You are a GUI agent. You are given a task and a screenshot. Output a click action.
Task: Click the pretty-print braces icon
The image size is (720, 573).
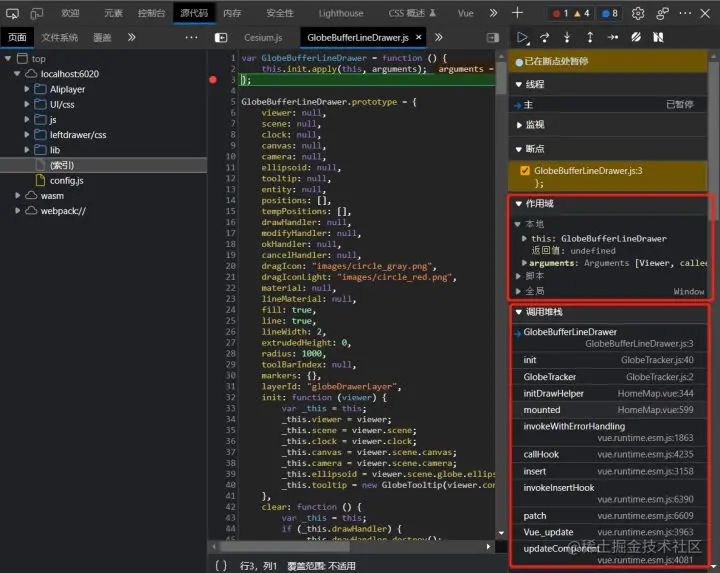click(x=222, y=565)
